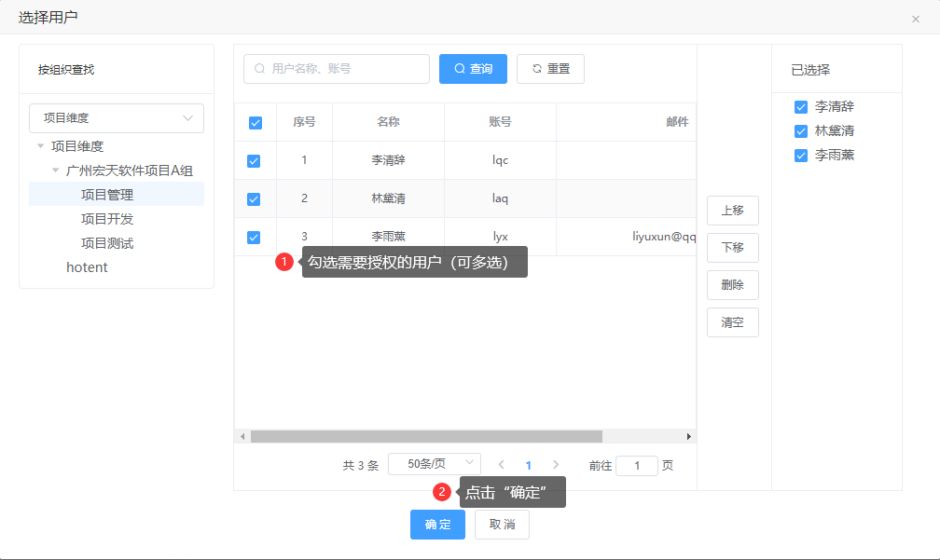Uncheck 李清辞 in the 已选择 list
Viewport: 940px width, 560px height.
[800, 107]
